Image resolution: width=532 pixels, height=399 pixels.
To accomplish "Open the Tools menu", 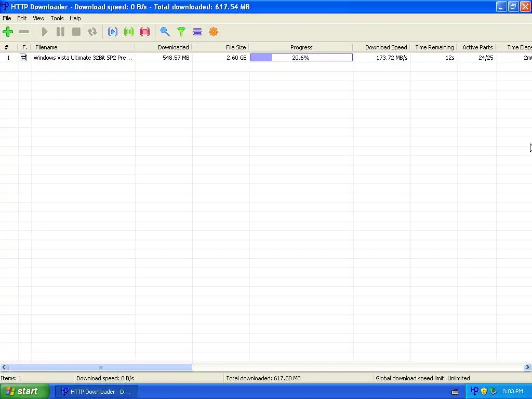I will click(x=57, y=18).
